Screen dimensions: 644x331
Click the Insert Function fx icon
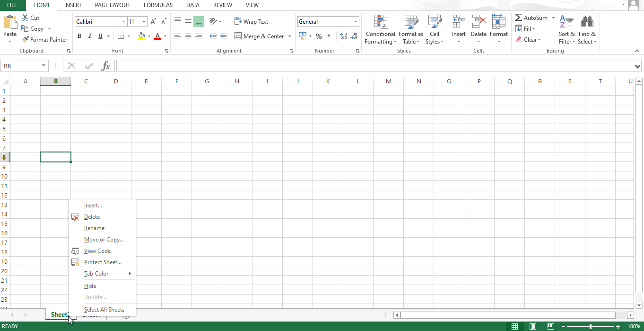[x=106, y=66]
